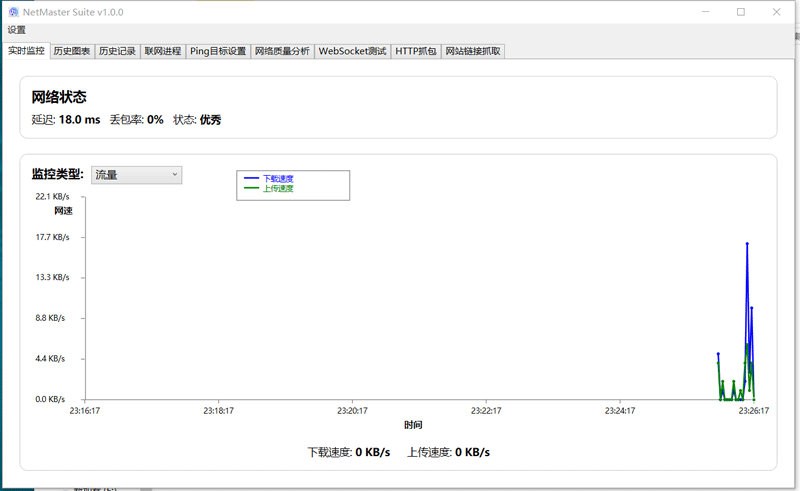
Task: Select the 联网进程 tab
Action: pos(162,51)
